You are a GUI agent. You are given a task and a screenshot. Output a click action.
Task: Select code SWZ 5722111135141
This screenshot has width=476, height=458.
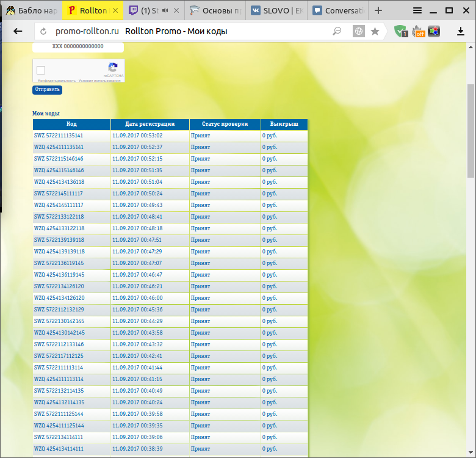[x=59, y=136]
